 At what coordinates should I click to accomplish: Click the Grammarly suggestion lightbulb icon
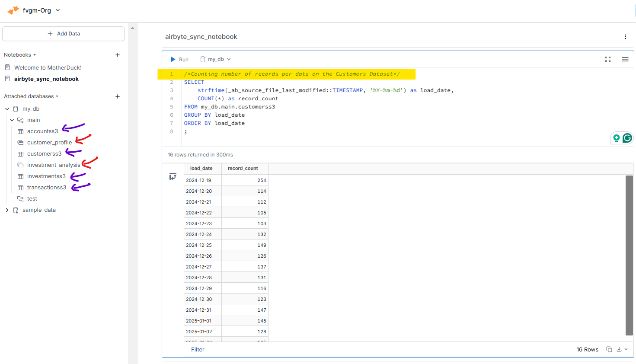tap(617, 138)
